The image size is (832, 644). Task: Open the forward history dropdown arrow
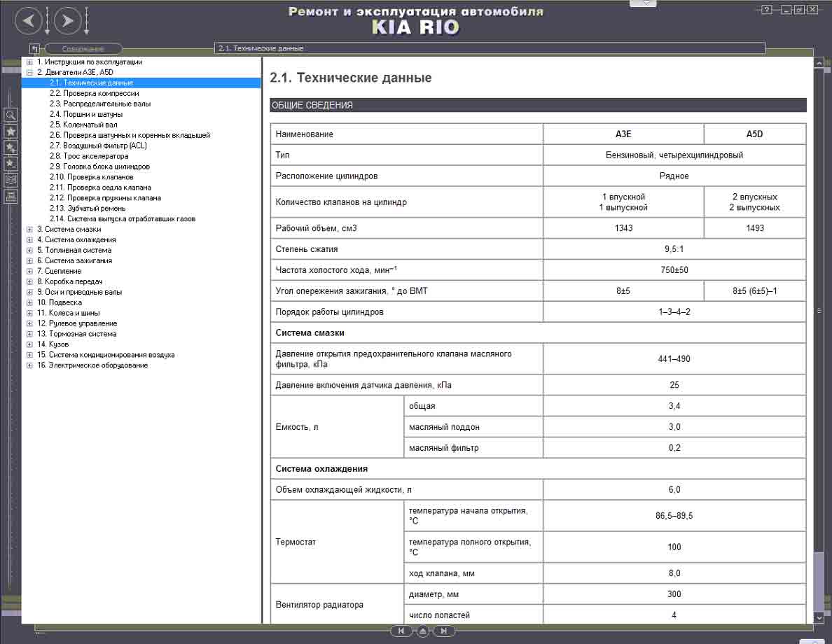[x=86, y=21]
